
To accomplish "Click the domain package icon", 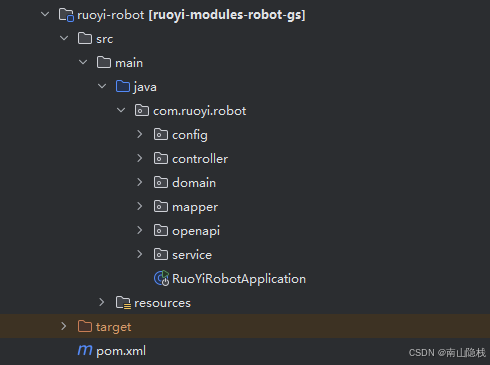I will pyautogui.click(x=161, y=182).
